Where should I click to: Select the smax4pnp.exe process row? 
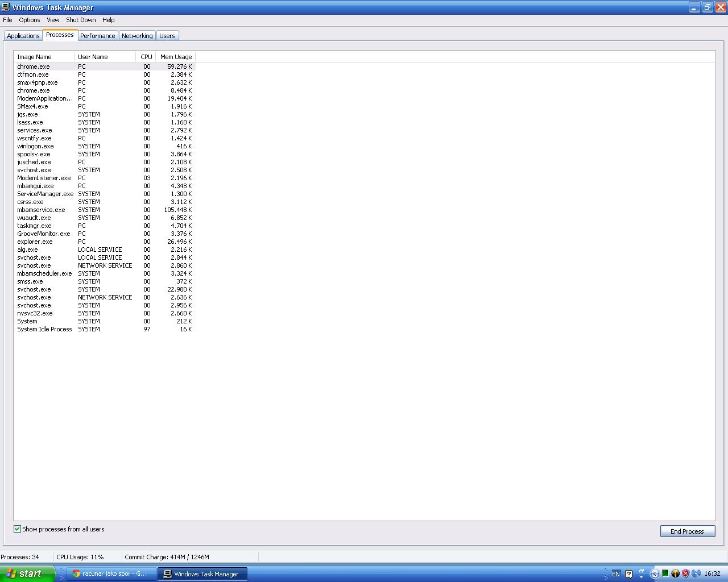[105, 82]
